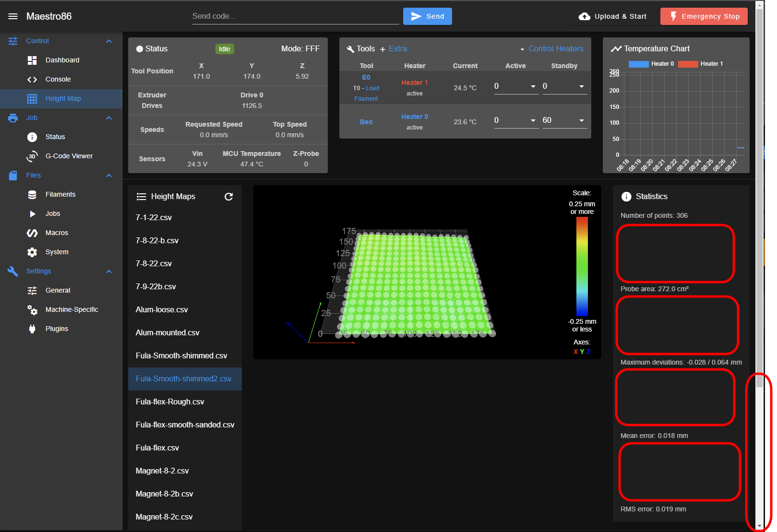Click the Files section SD card icon
The image size is (777, 532).
tap(13, 175)
